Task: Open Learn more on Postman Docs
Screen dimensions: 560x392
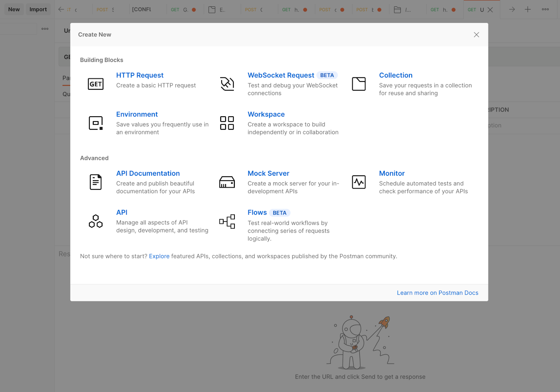Action: tap(437, 293)
